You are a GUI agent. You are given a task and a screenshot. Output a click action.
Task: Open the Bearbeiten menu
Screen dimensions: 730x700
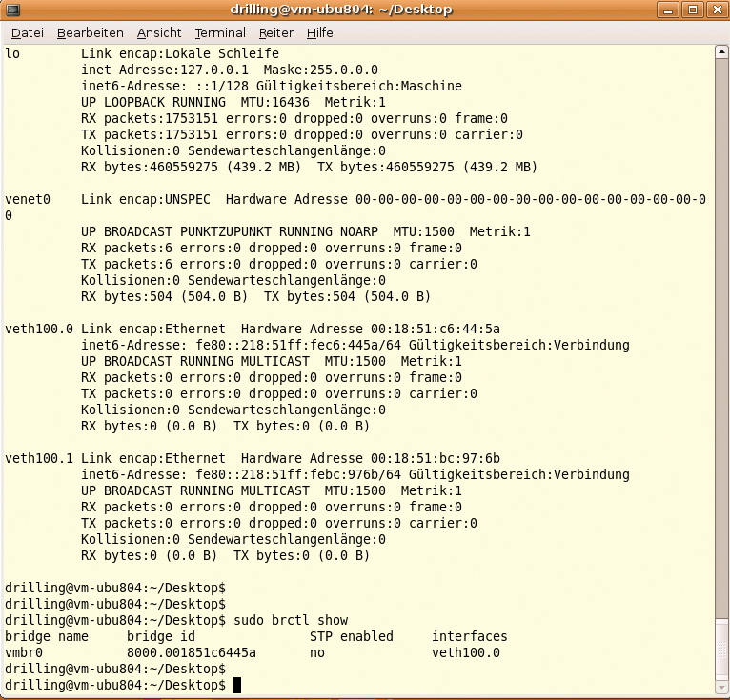coord(90,32)
